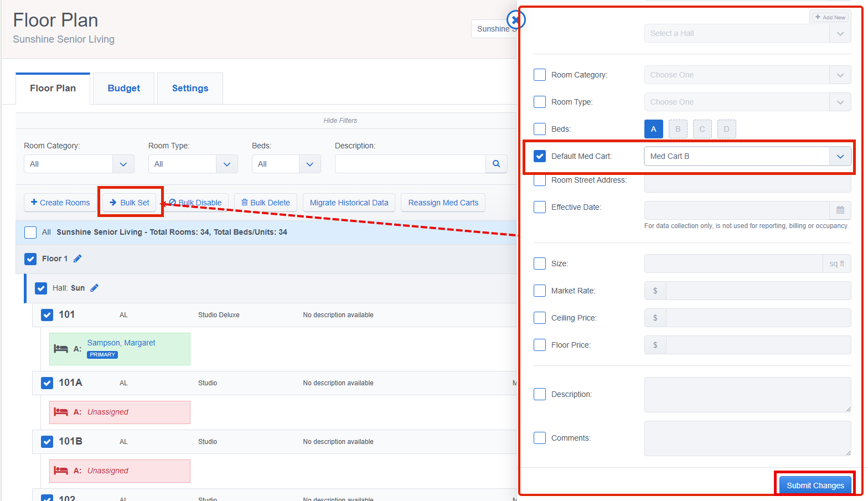Edit Hall Sun with the pencil icon

(95, 288)
